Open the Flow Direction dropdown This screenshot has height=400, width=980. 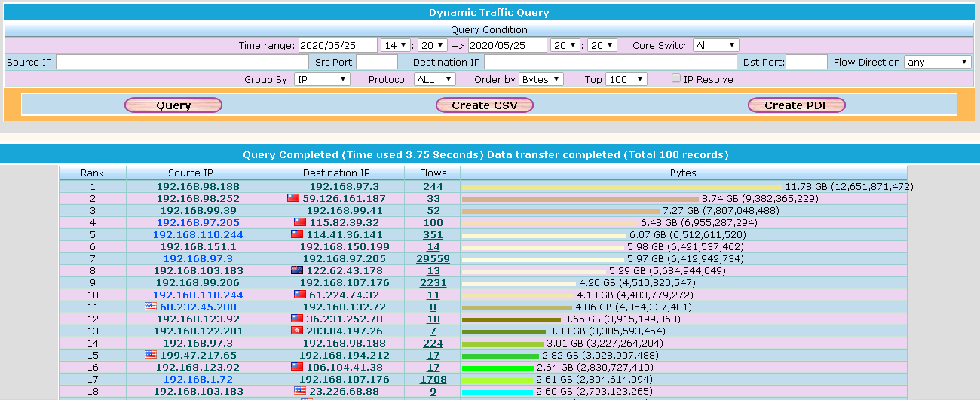[x=939, y=62]
